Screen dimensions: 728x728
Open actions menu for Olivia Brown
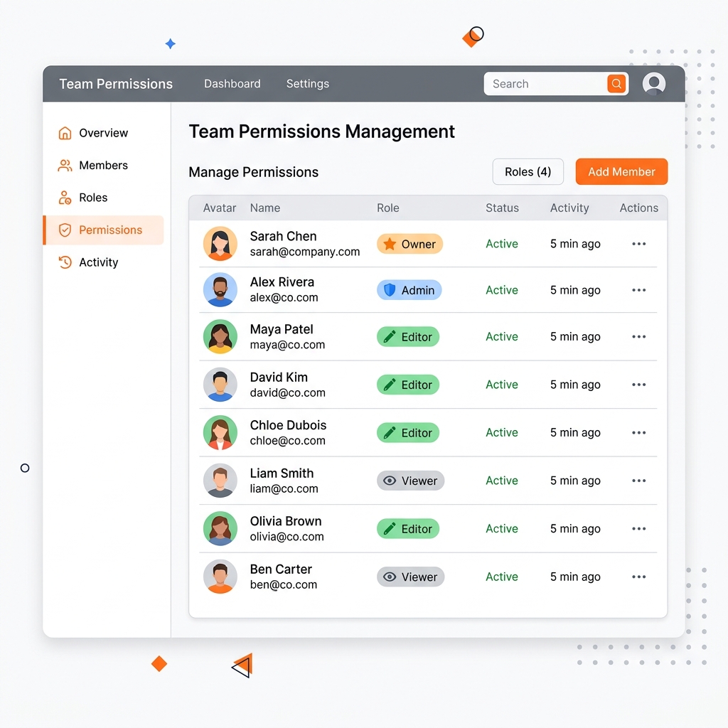coord(639,529)
